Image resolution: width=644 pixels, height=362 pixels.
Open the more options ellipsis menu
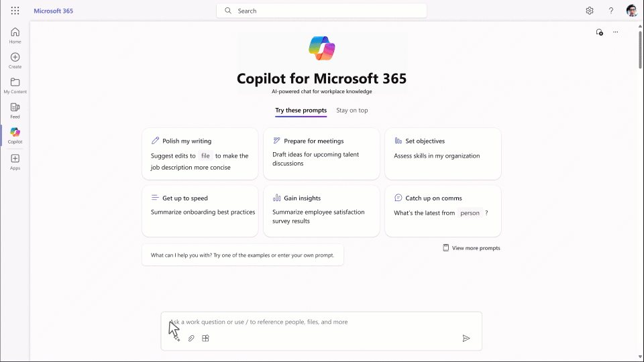click(616, 32)
